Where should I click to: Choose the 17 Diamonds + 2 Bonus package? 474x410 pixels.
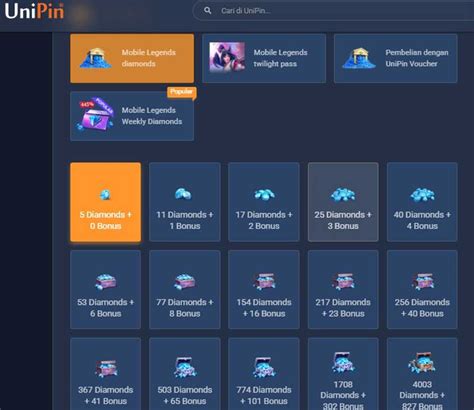pyautogui.click(x=264, y=202)
